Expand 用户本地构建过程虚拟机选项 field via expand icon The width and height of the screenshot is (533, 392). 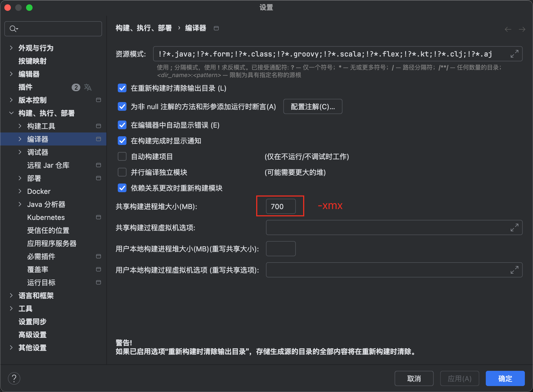514,270
